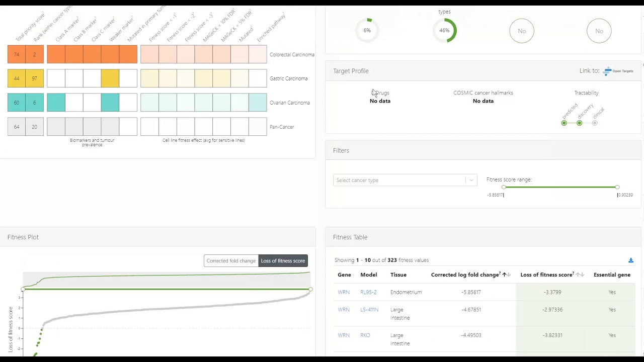
Task: Open the Open Targets link logo
Action: click(618, 71)
